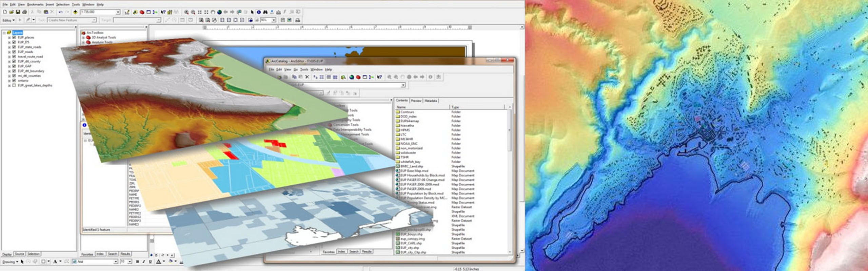This screenshot has width=868, height=271.
Task: Enable the EUP_great_lakes_depths layer checkbox
Action: [x=14, y=85]
